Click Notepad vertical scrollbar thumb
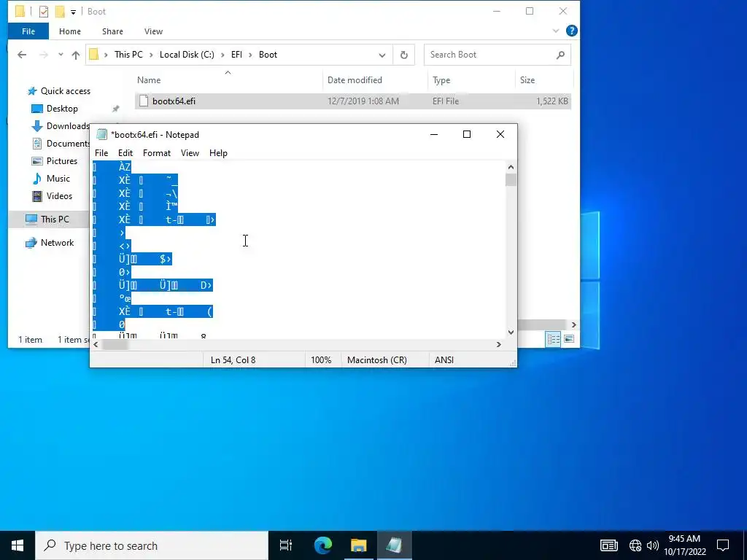This screenshot has width=747, height=560. [511, 180]
